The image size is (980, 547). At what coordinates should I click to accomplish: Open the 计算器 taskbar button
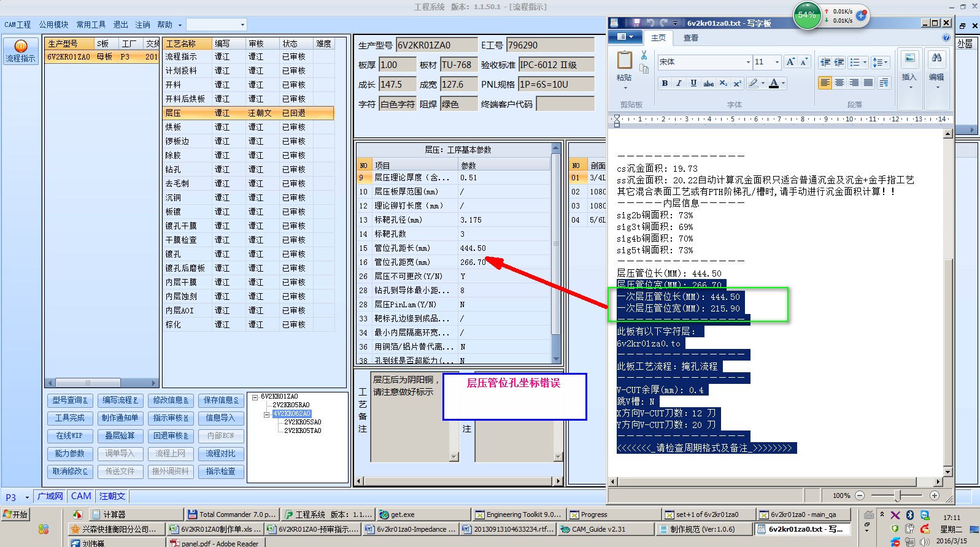(135, 514)
